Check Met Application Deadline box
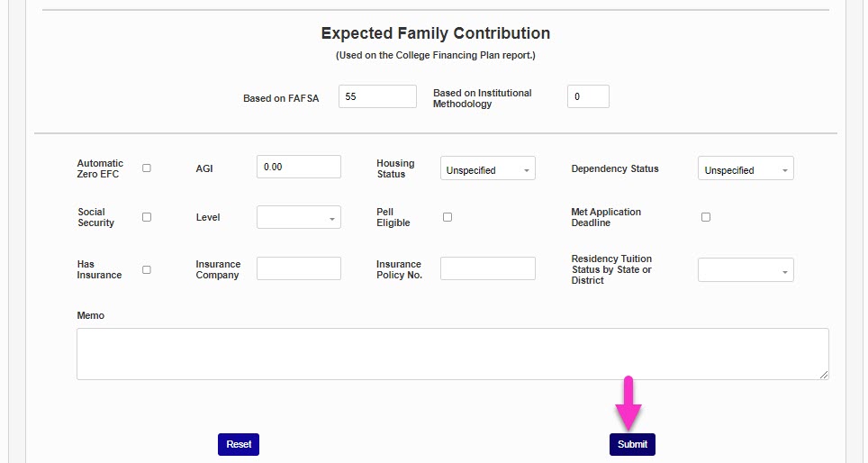Screen dimensions: 868x463 click(706, 217)
